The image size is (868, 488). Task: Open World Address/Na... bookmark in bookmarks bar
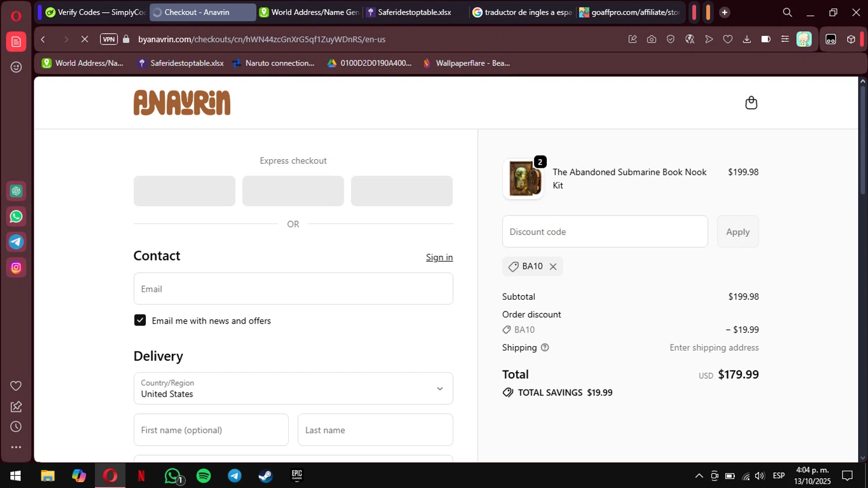click(x=83, y=63)
